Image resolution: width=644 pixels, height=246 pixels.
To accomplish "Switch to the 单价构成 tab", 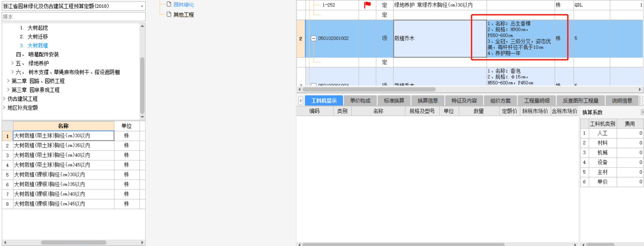I will tap(360, 100).
